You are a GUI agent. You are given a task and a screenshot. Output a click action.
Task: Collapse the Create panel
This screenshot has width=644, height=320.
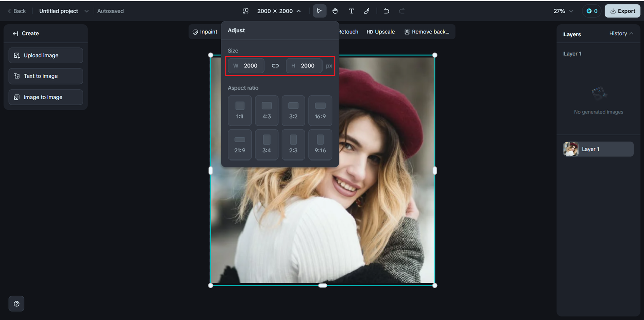pos(15,33)
